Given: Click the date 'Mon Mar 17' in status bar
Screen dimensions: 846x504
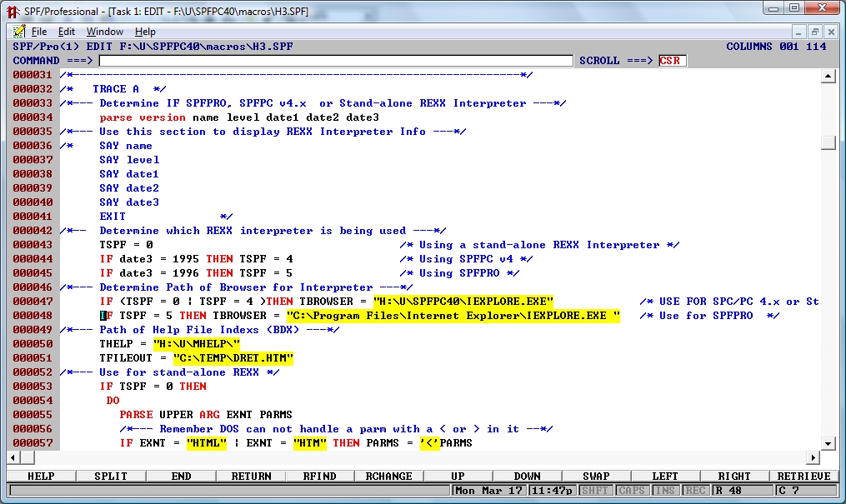Looking at the screenshot, I should [x=488, y=491].
